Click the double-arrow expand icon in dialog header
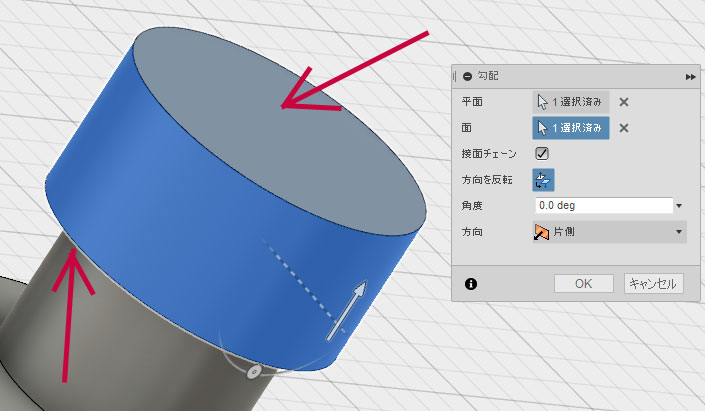This screenshot has height=411, width=705. coord(689,77)
